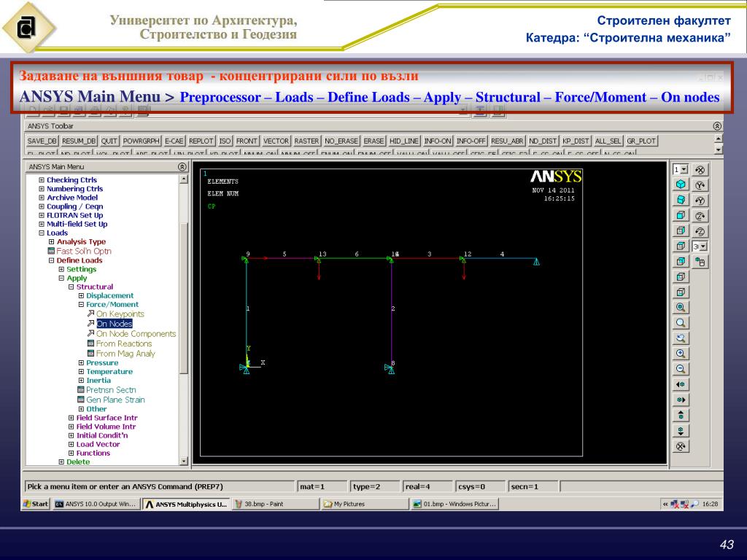Click Y-rotate icon with arrow on its right
The height and width of the screenshot is (560, 747).
(x=700, y=184)
